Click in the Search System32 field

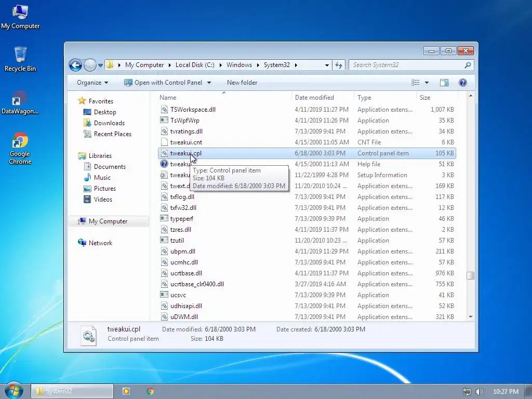tap(407, 65)
